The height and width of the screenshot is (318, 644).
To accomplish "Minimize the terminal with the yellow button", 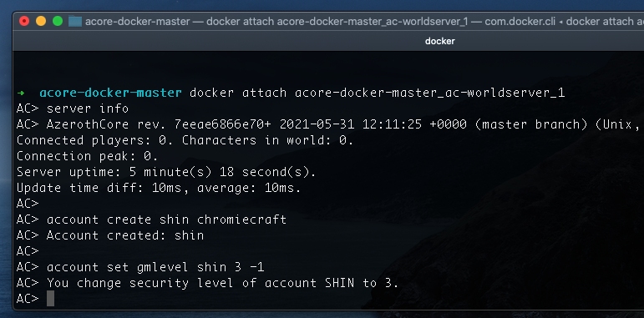I will pyautogui.click(x=41, y=21).
